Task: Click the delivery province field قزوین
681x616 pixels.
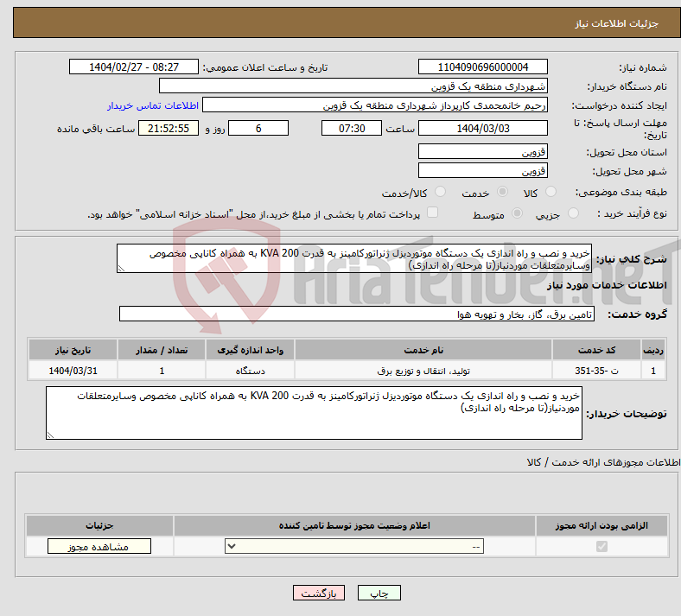Action: point(483,151)
